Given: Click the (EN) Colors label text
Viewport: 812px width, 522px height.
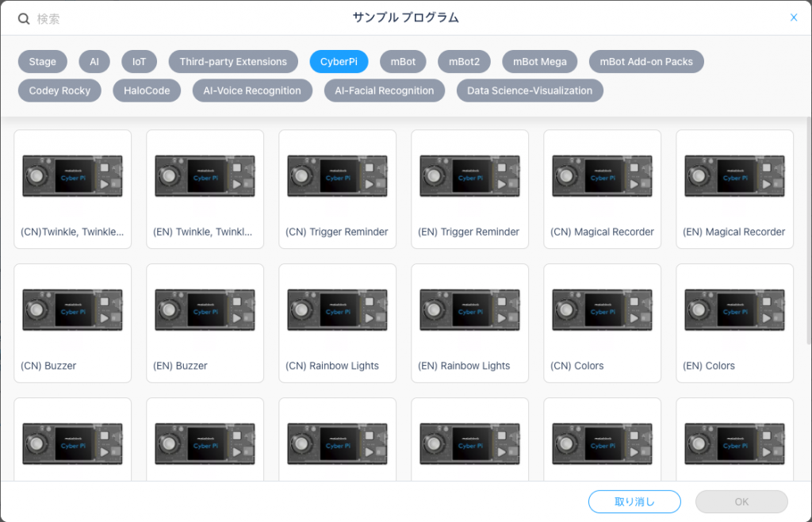Looking at the screenshot, I should [x=709, y=366].
